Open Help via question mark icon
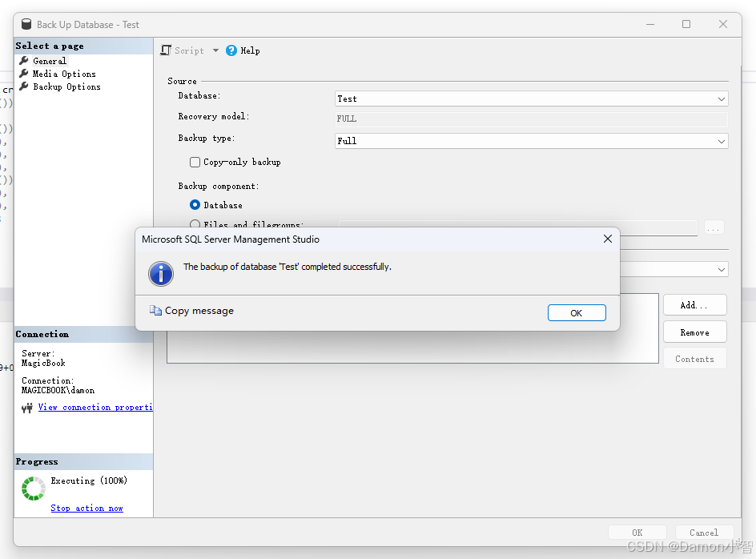Image resolution: width=756 pixels, height=559 pixels. 231,50
